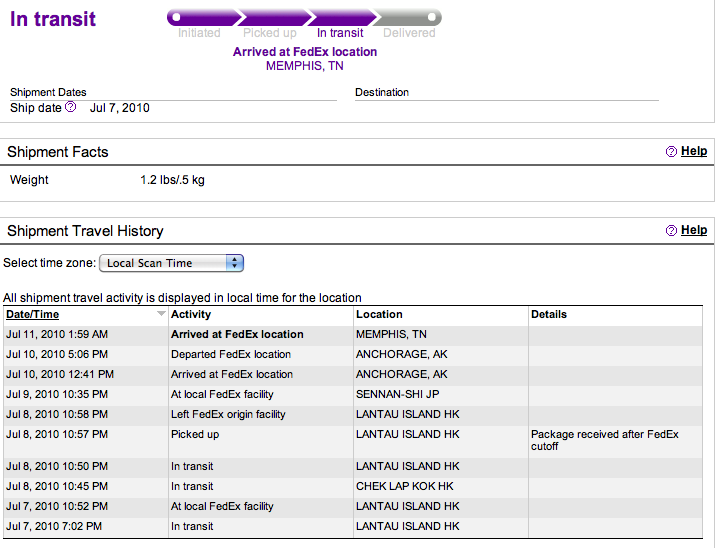Click 'In transit' activity in Jul 7 7:02 PM row
Image resolution: width=720 pixels, height=548 pixels.
click(x=192, y=526)
